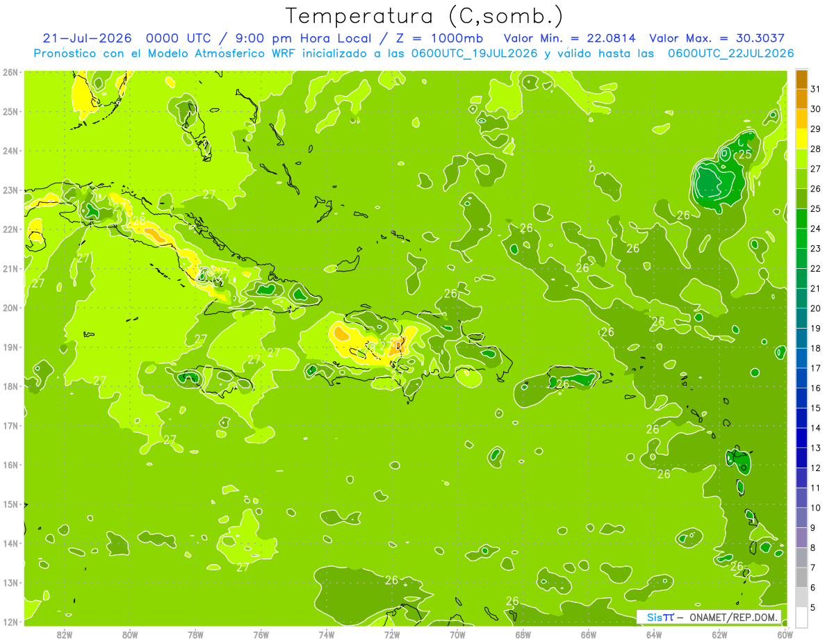834x644 pixels.
Task: Click the '80W' longitude axis label
Action: [x=130, y=635]
